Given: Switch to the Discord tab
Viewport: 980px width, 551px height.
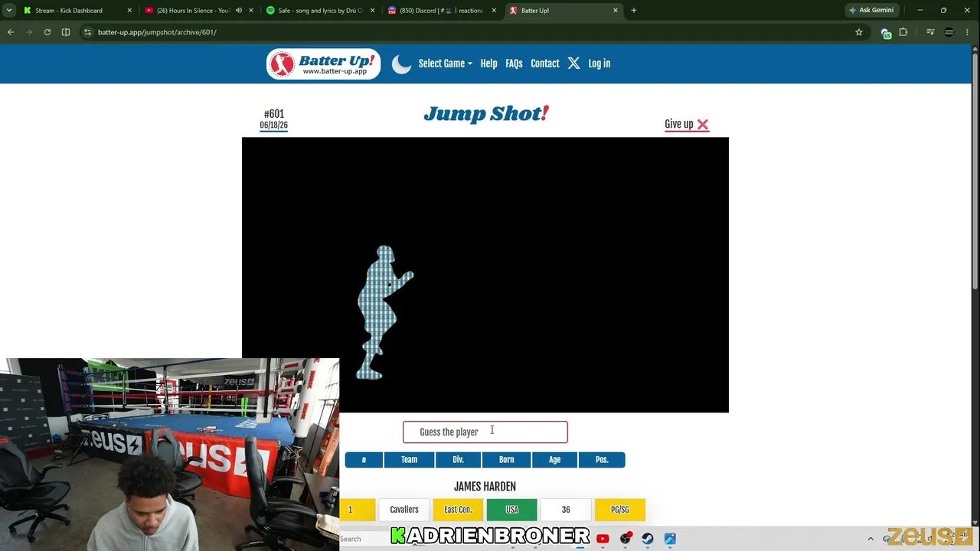Looking at the screenshot, I should 442,11.
